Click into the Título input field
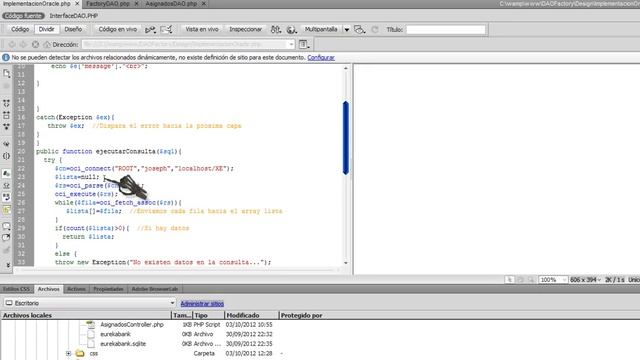The height and width of the screenshot is (360, 640). 446,29
